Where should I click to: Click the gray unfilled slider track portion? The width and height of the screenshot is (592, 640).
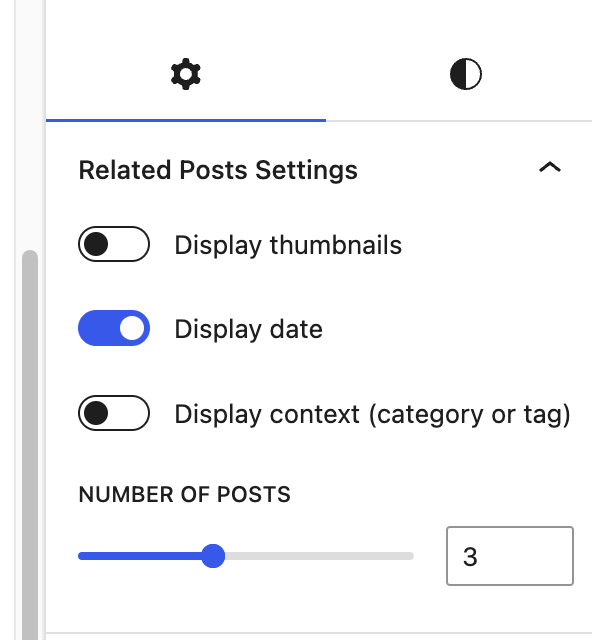[319, 556]
